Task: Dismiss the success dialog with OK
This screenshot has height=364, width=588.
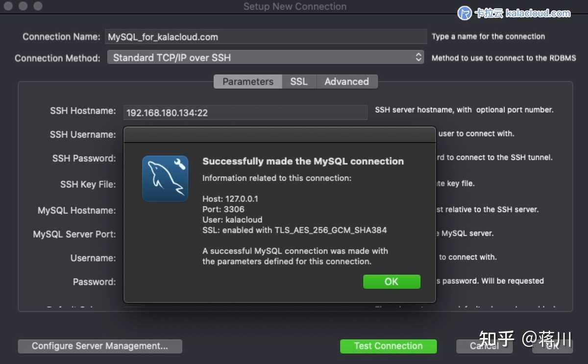Action: coord(392,281)
